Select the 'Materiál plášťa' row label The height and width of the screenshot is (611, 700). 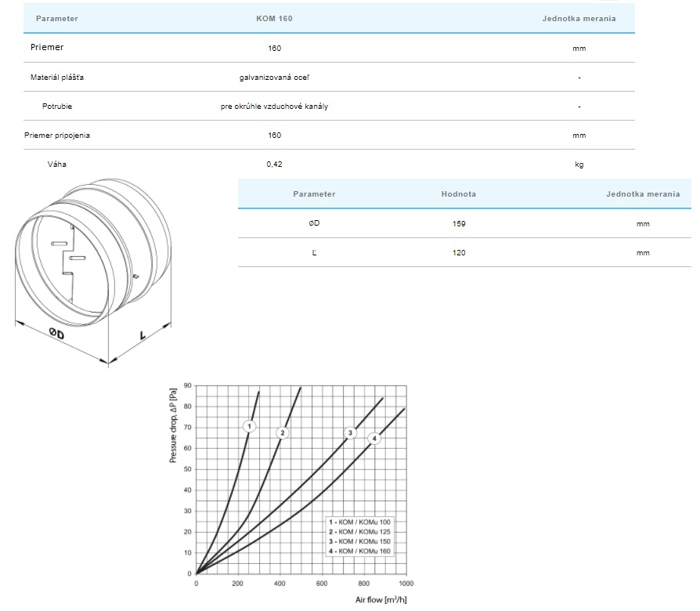[57, 77]
